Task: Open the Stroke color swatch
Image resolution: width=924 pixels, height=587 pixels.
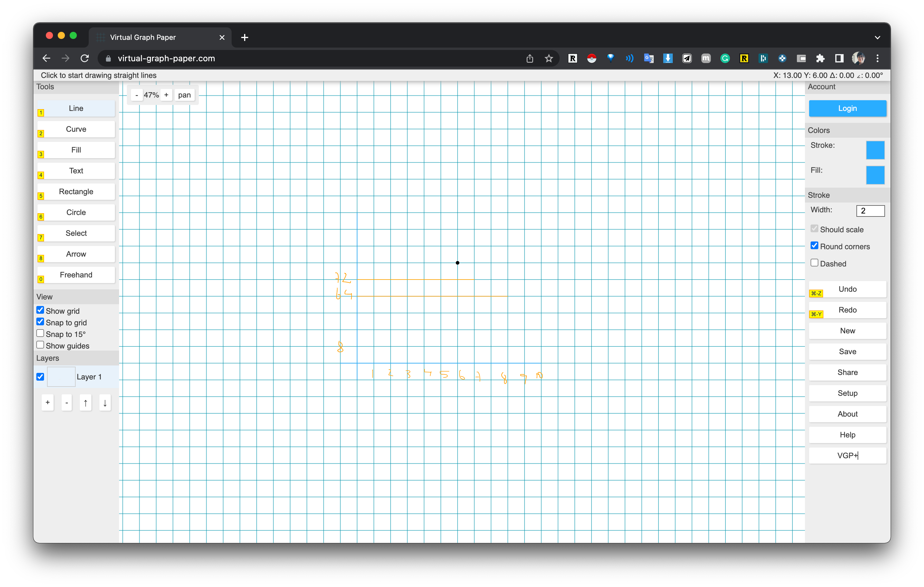Action: [x=875, y=150]
